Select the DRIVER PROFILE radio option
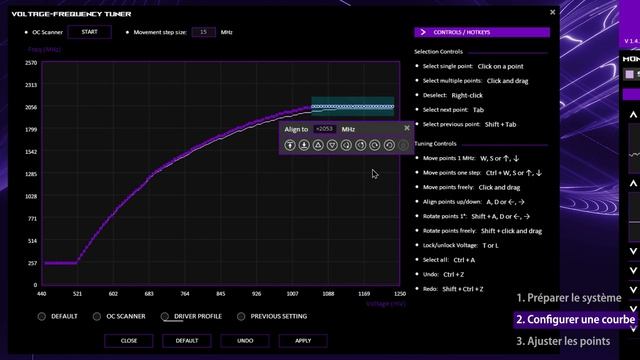 coord(164,316)
